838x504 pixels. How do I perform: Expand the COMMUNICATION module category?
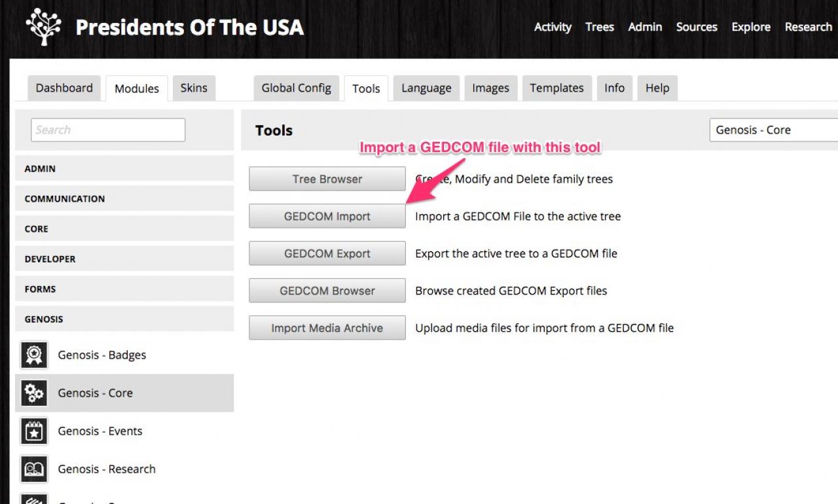pyautogui.click(x=124, y=198)
